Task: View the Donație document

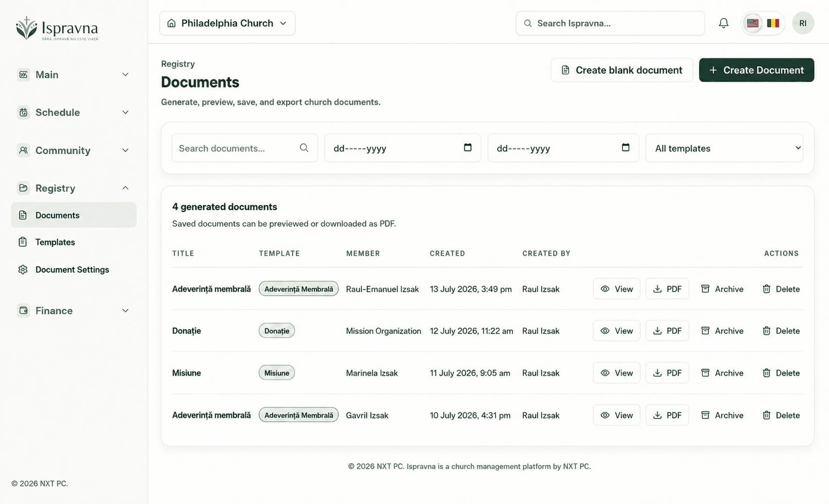Action: coord(617,331)
